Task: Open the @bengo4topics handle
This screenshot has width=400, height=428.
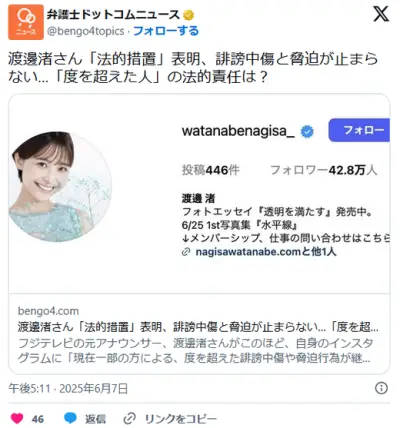Action: pos(86,31)
